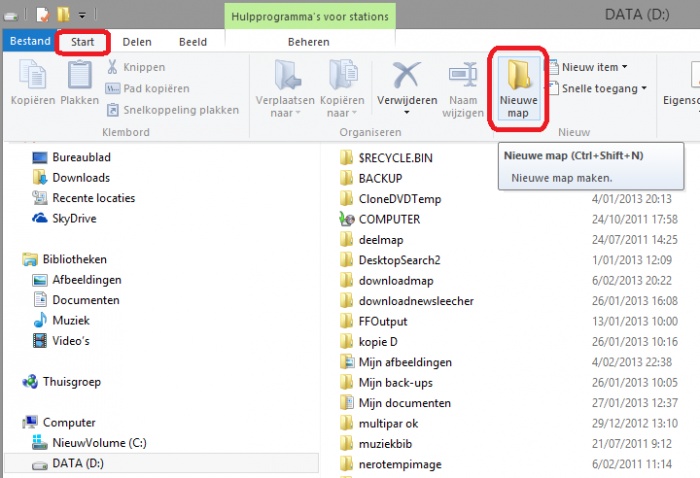The image size is (700, 478).
Task: Open the Video's library
Action: tap(61, 341)
